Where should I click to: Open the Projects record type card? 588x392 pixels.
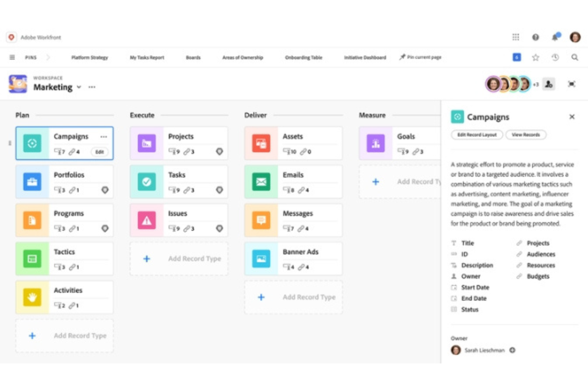pyautogui.click(x=179, y=143)
